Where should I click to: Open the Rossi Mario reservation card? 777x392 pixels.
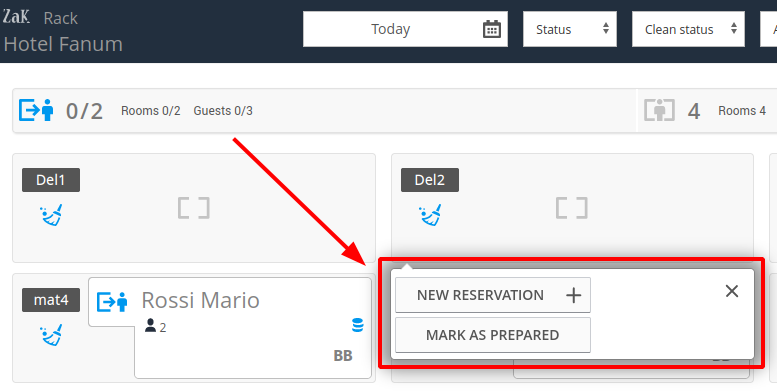pyautogui.click(x=230, y=328)
